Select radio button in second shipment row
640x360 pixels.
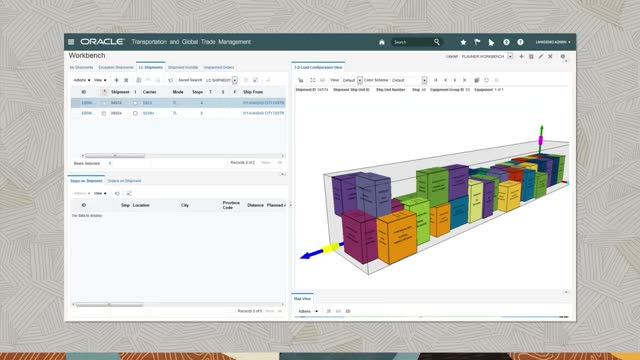click(135, 113)
